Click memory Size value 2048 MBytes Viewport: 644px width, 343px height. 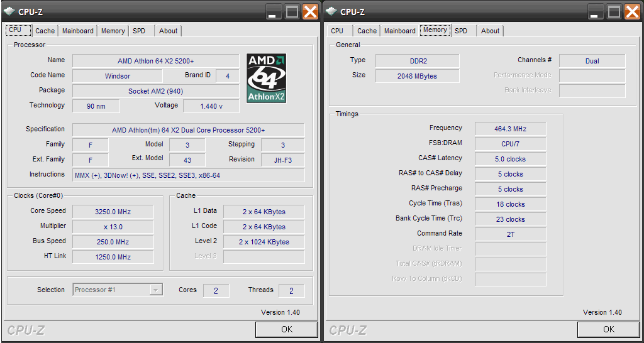[418, 76]
